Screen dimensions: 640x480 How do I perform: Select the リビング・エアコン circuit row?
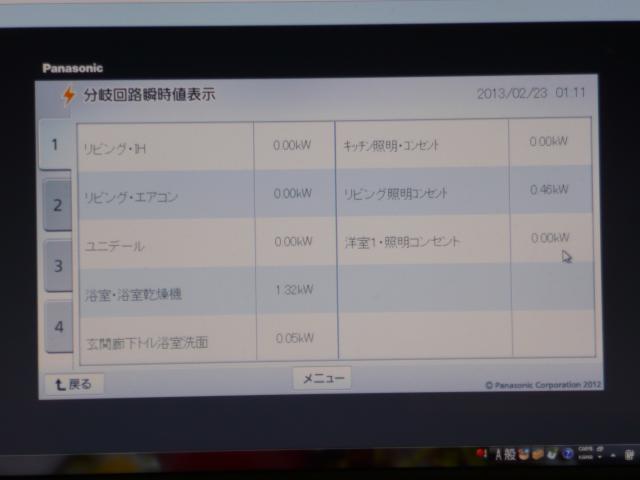[x=166, y=196]
